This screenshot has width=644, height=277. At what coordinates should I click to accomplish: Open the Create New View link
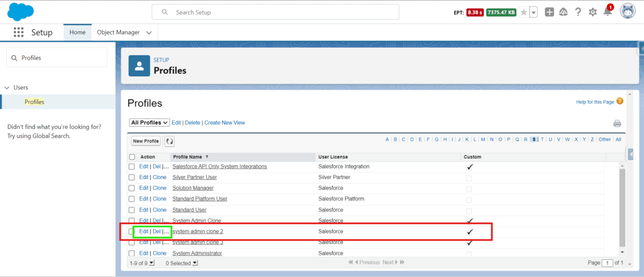(224, 123)
